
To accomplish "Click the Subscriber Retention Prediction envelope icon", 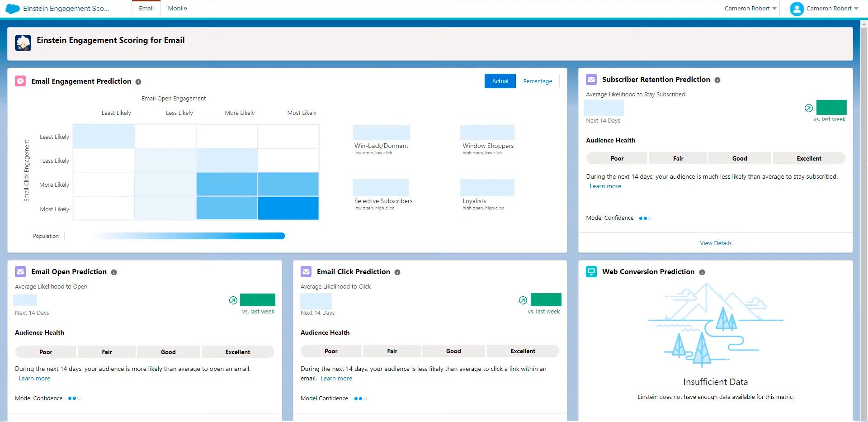I will coord(591,80).
